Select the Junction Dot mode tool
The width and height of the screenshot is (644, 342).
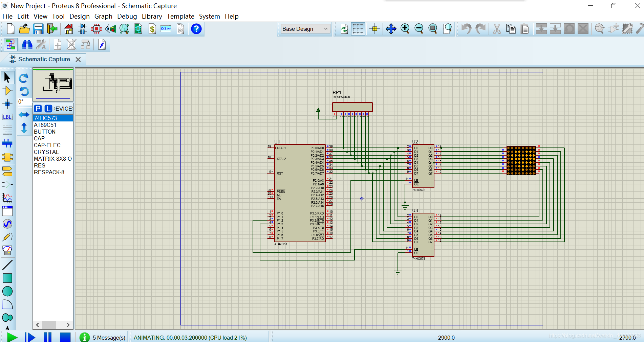coord(7,104)
